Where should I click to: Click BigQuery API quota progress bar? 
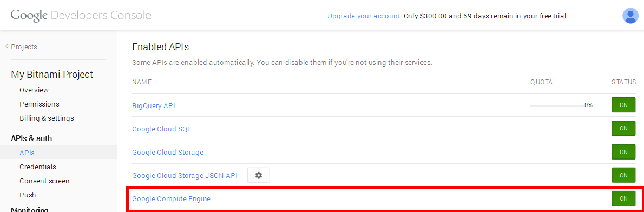click(x=557, y=105)
